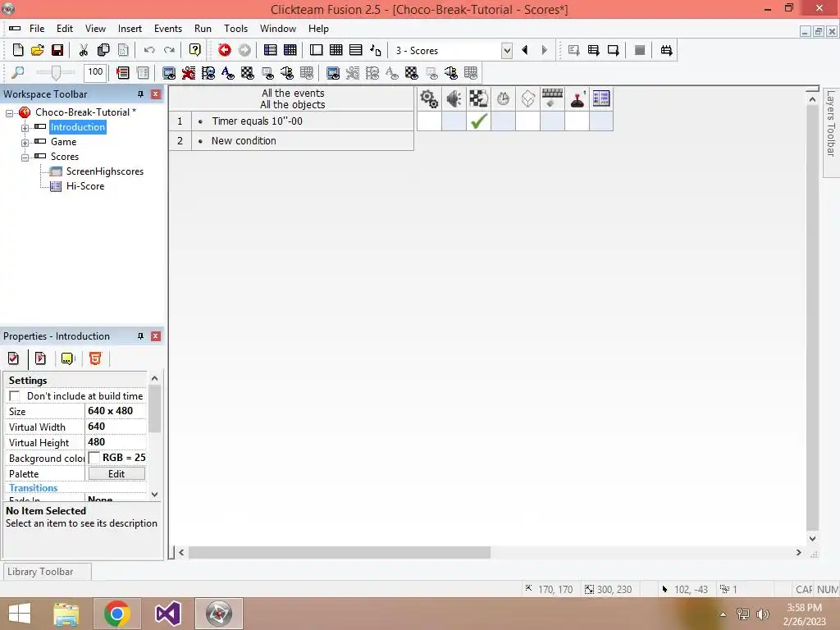Click the red back arrow icon
This screenshot has height=630, width=840.
click(225, 50)
